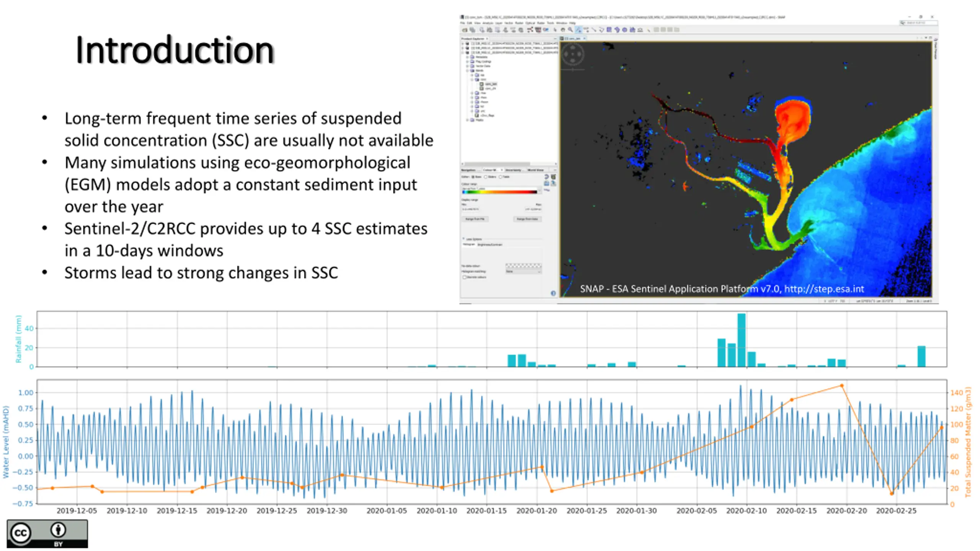Open the colour ramp dropdown

tap(501, 191)
